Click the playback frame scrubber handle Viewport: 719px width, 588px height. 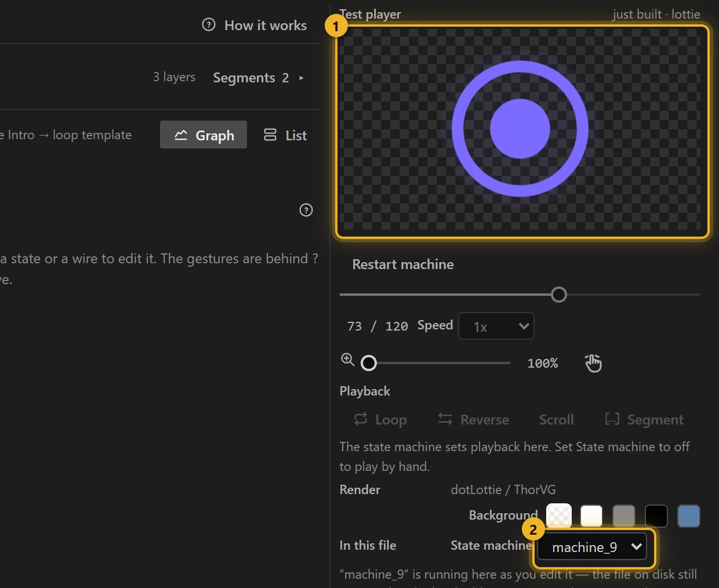(559, 295)
